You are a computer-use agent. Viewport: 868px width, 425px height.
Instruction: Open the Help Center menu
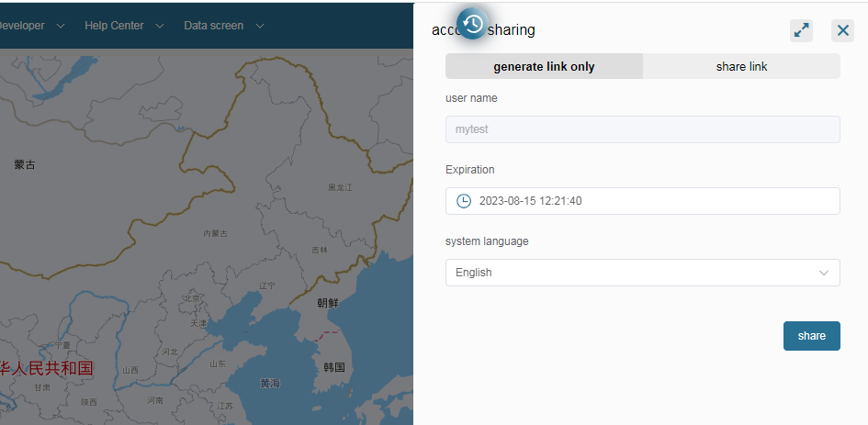pyautogui.click(x=114, y=26)
